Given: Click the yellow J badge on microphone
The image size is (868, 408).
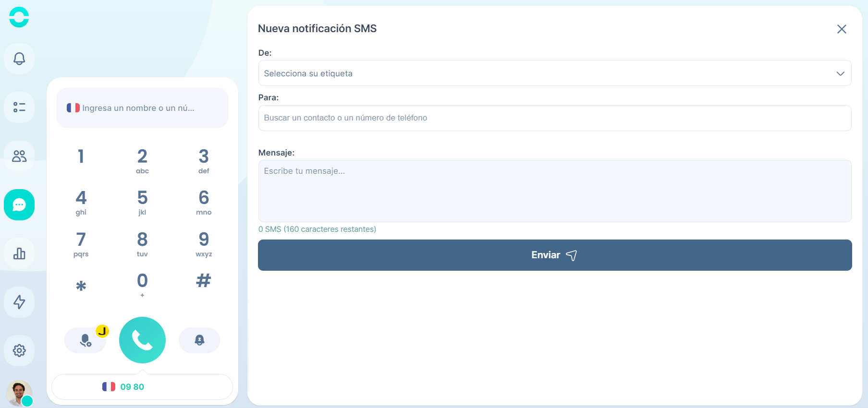Looking at the screenshot, I should coord(102,331).
